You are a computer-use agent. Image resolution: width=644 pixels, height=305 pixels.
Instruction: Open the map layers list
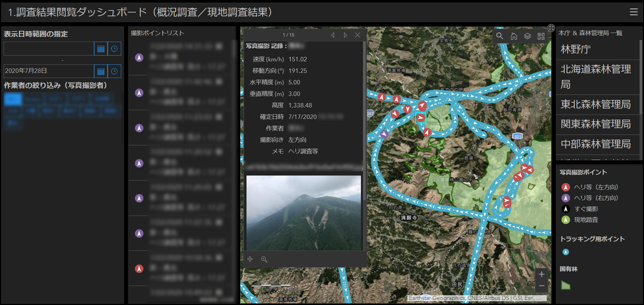coord(527,36)
